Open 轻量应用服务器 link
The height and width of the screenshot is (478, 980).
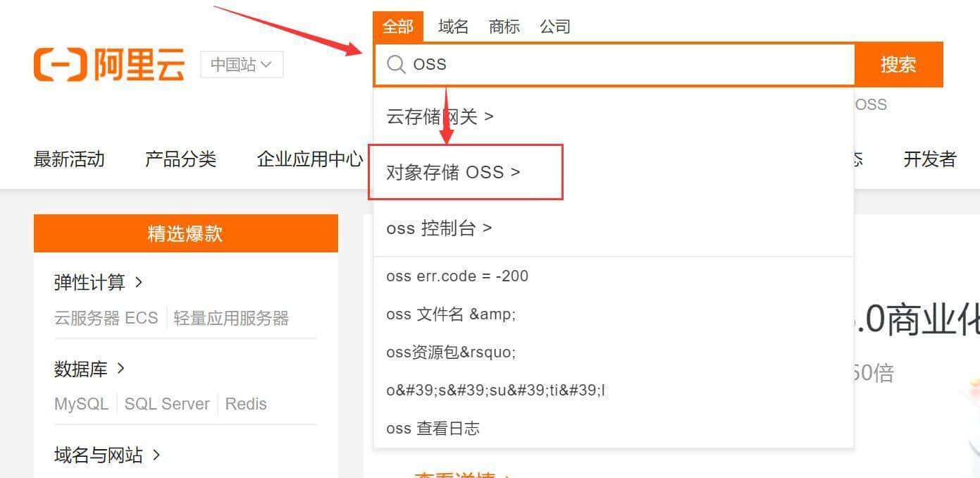pyautogui.click(x=231, y=318)
